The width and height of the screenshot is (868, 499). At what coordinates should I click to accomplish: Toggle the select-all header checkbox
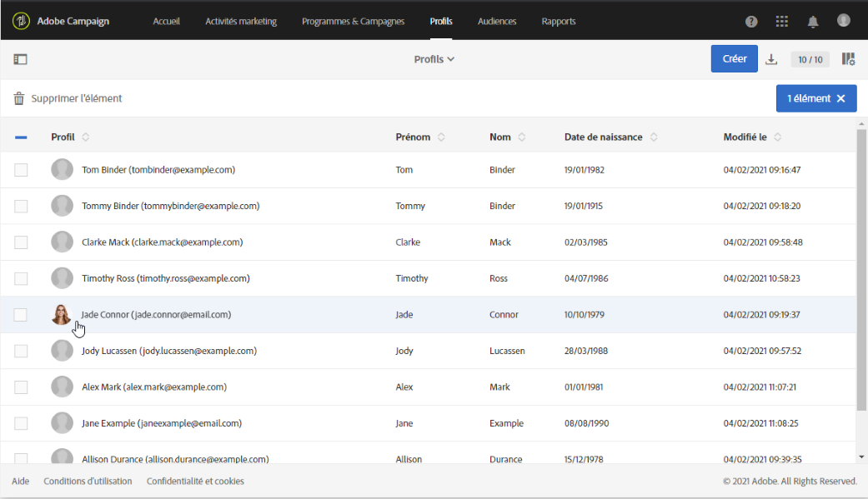point(21,137)
